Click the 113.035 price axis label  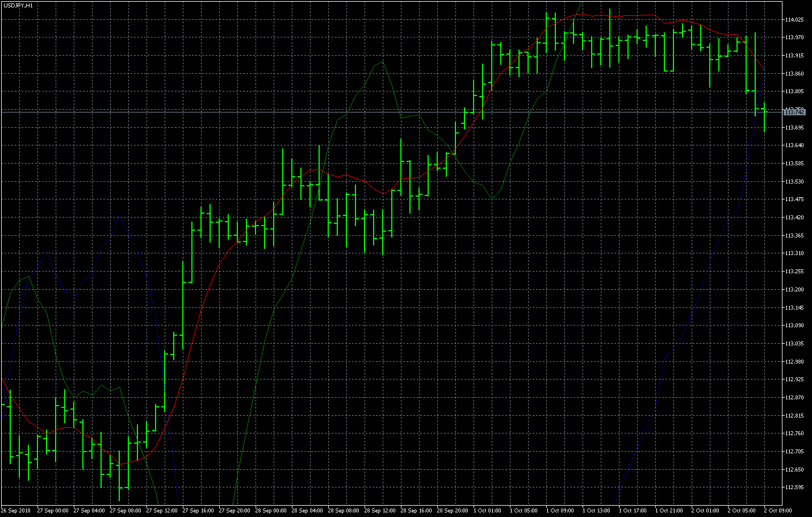(x=794, y=344)
